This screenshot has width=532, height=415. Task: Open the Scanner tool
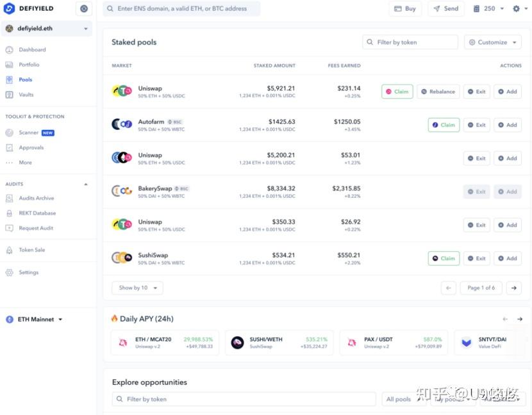(x=28, y=133)
